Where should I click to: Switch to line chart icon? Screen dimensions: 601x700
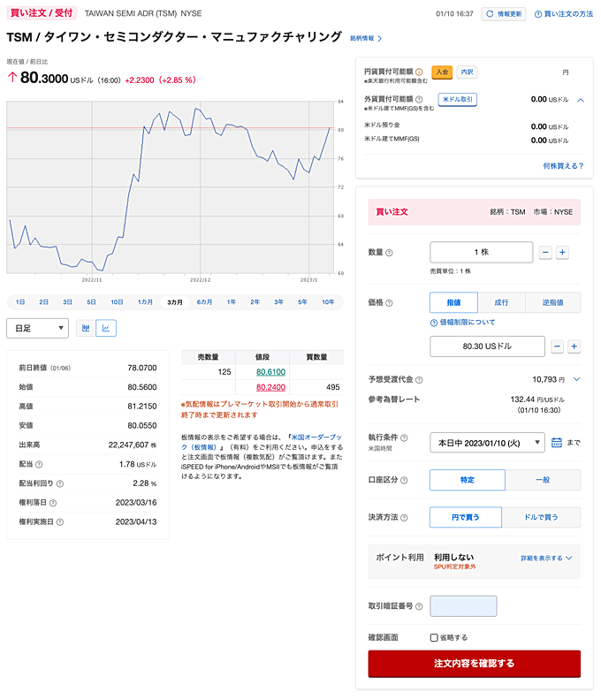(106, 328)
